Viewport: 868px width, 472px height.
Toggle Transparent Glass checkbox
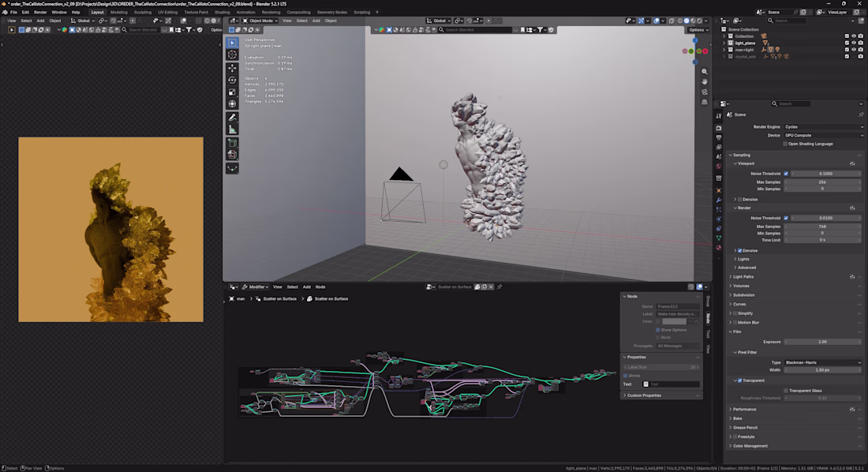click(x=785, y=391)
